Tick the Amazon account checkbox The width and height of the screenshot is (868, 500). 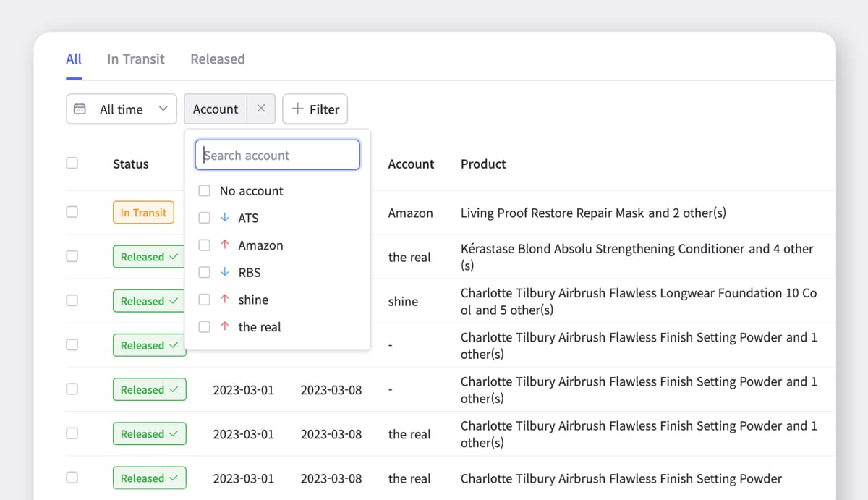tap(205, 245)
